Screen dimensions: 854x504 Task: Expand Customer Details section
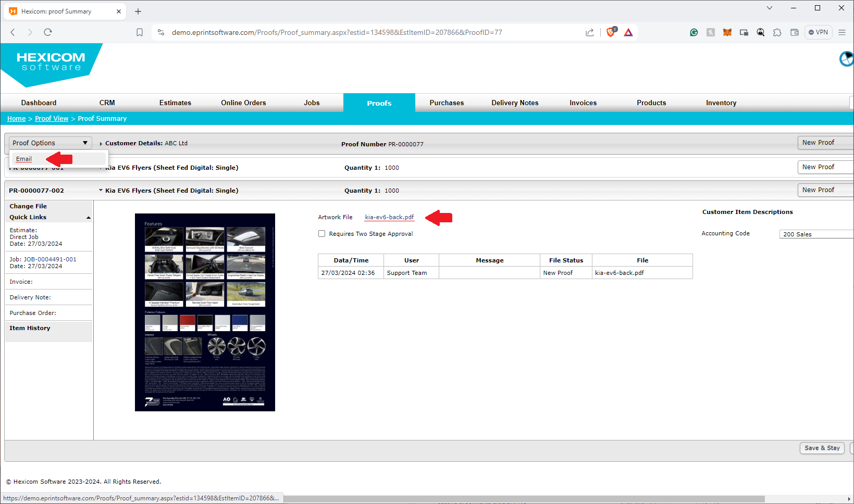[101, 144]
